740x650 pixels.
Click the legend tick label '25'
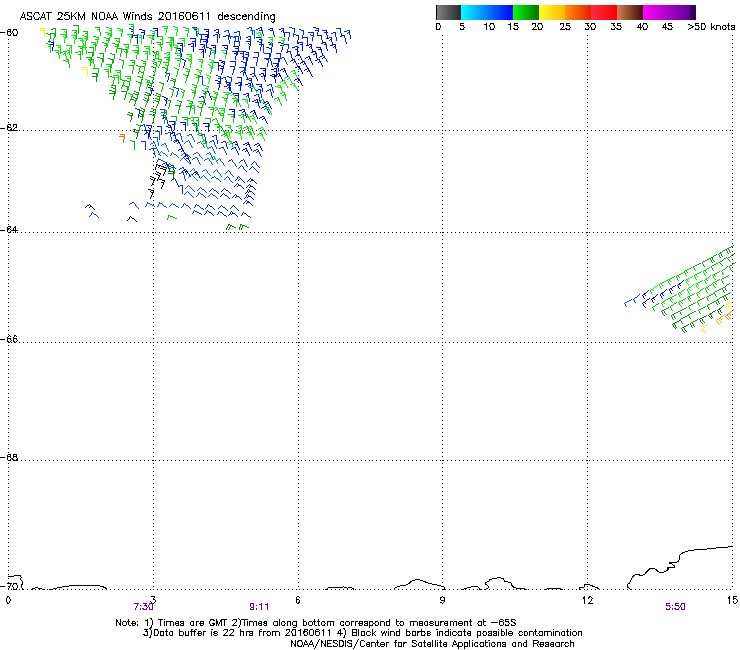(565, 27)
